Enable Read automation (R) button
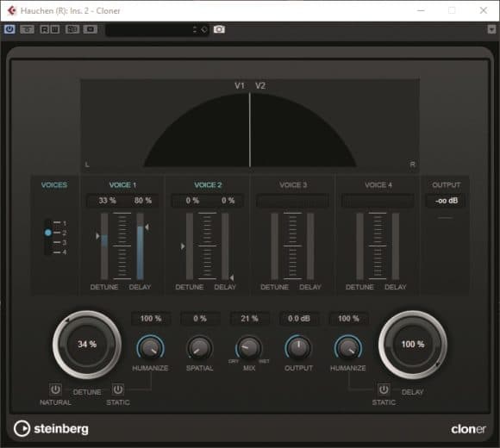 point(45,29)
